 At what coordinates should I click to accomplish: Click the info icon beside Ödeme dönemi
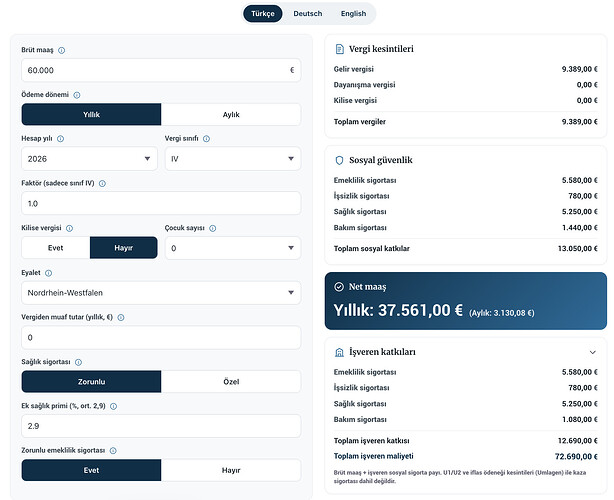tap(77, 95)
